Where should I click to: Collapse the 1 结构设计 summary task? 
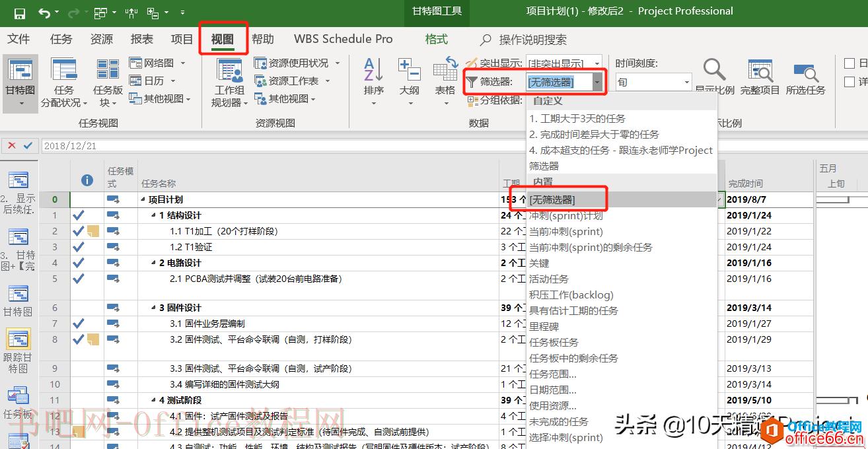(x=154, y=215)
